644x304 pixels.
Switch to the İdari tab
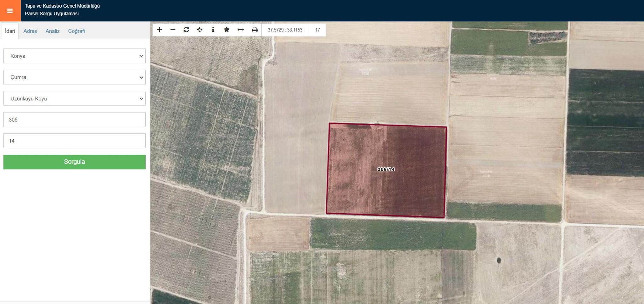pos(10,31)
